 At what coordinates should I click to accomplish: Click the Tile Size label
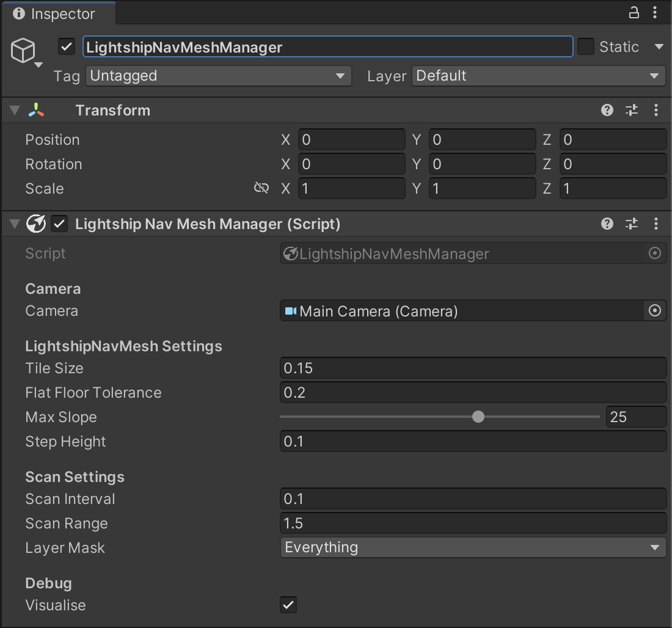[x=54, y=368]
